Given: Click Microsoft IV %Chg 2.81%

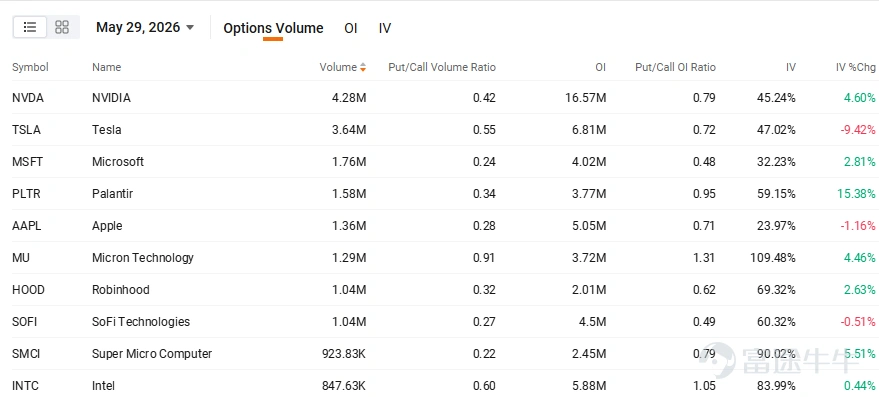Looking at the screenshot, I should coord(860,162).
